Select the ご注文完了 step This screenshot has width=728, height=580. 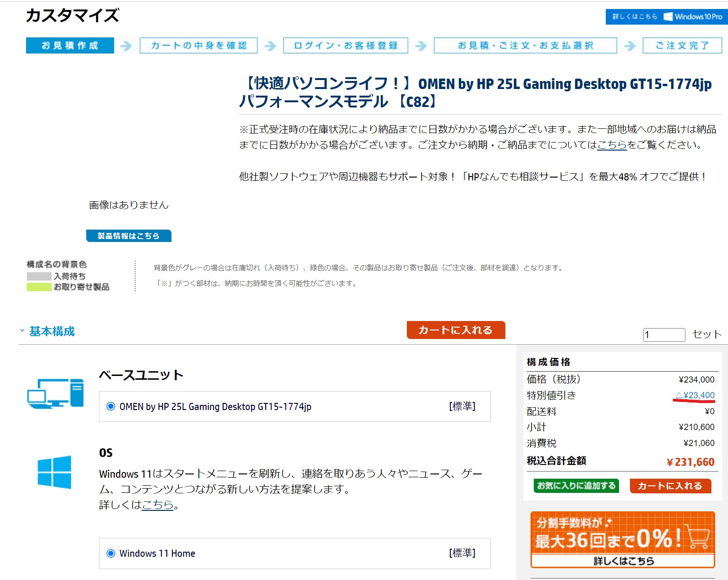(682, 45)
